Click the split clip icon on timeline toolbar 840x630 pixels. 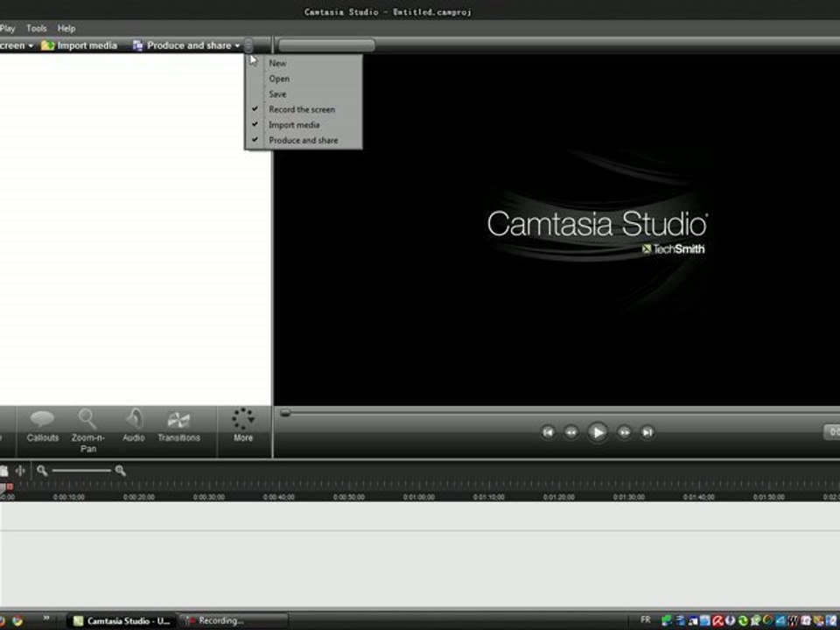tap(20, 471)
